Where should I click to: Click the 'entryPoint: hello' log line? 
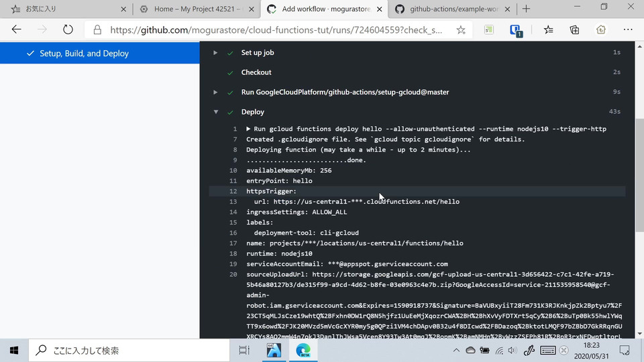pos(279,180)
